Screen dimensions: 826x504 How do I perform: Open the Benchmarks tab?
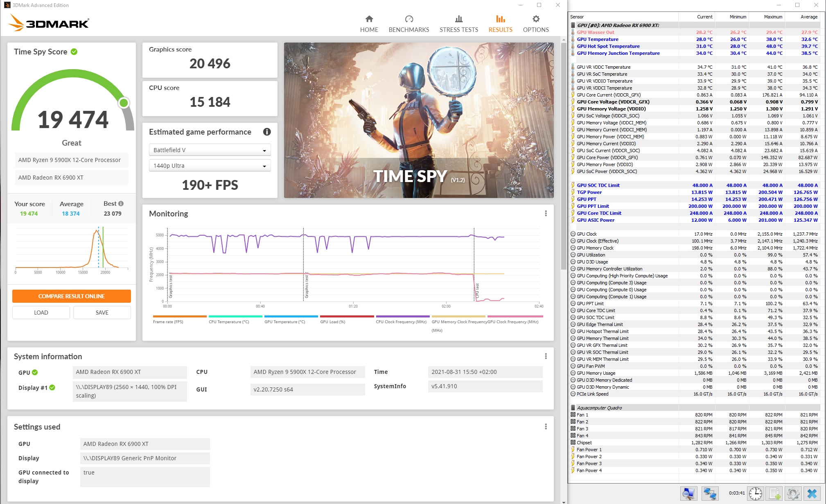click(x=408, y=24)
